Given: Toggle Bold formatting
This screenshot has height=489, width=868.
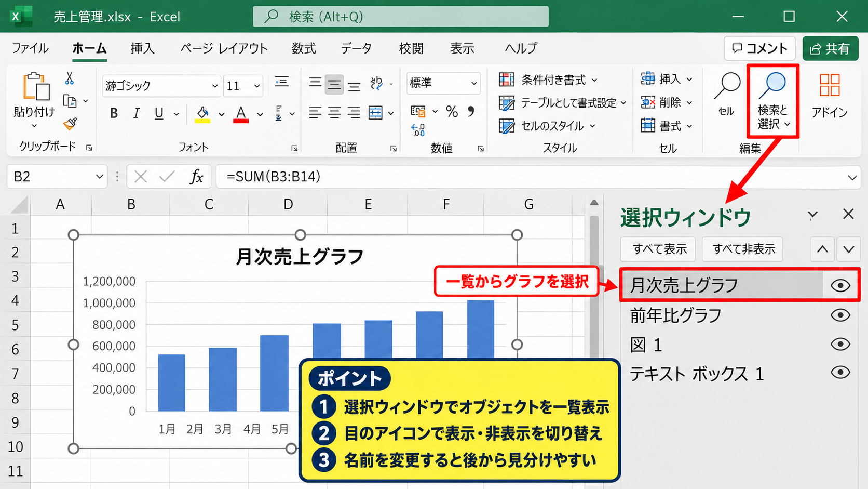Looking at the screenshot, I should click(114, 113).
